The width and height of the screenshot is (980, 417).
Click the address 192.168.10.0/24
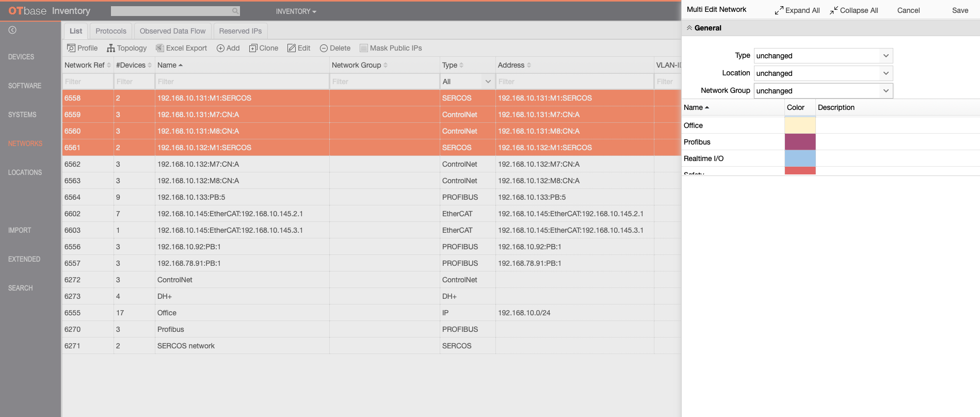(524, 313)
